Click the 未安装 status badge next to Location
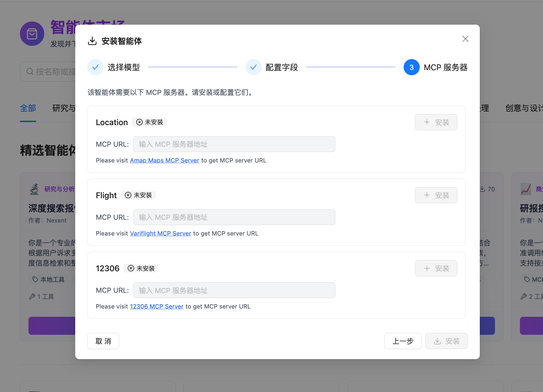543x392 pixels. (149, 122)
